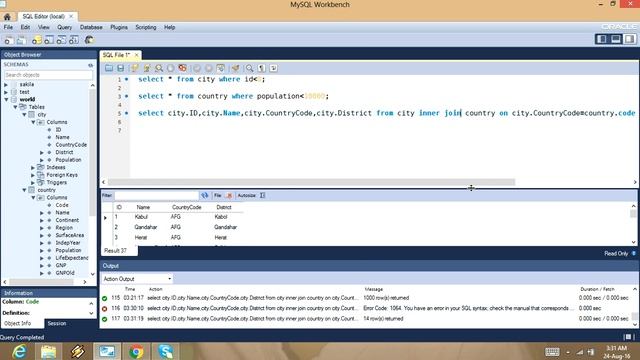
Task: Toggle stop-on-error for script execution
Action: click(x=182, y=68)
